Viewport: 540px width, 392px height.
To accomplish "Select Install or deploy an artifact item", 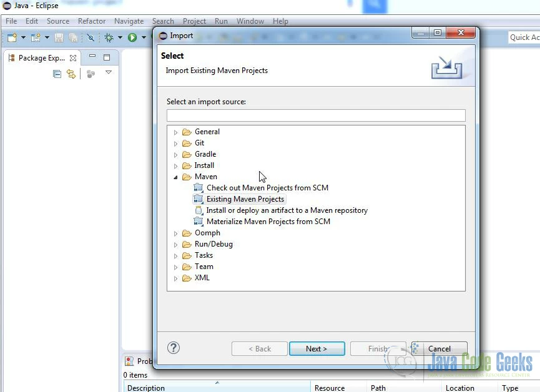I will [x=287, y=210].
